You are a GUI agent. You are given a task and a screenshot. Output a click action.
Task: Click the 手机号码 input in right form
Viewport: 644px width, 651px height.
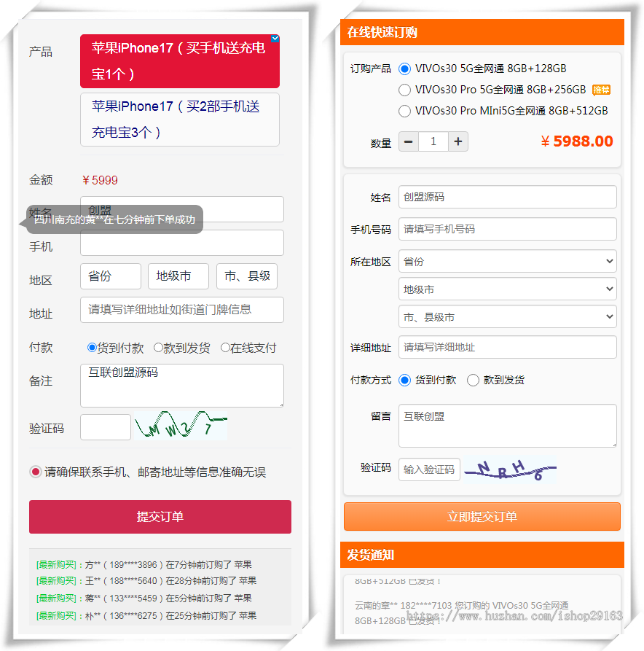coord(508,229)
